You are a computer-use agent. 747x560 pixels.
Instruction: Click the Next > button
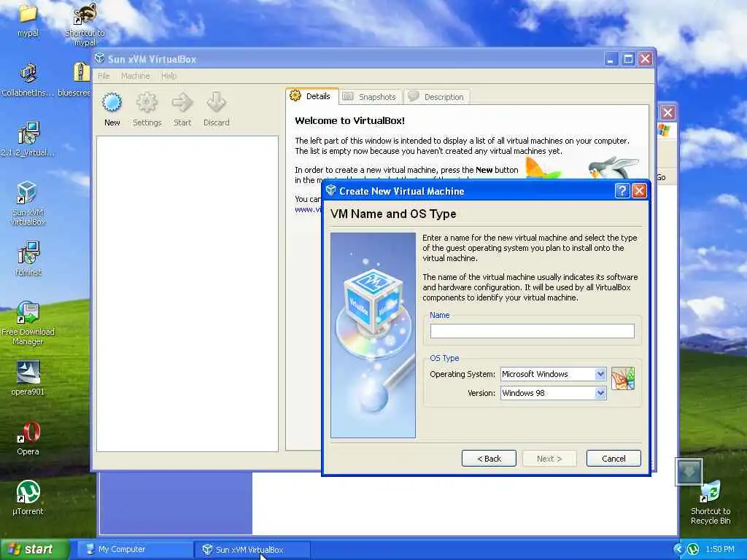tap(549, 459)
